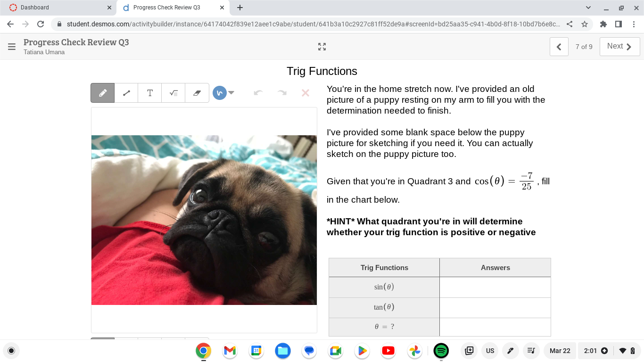Click the address bar URL
The height and width of the screenshot is (362, 644).
coord(314,24)
